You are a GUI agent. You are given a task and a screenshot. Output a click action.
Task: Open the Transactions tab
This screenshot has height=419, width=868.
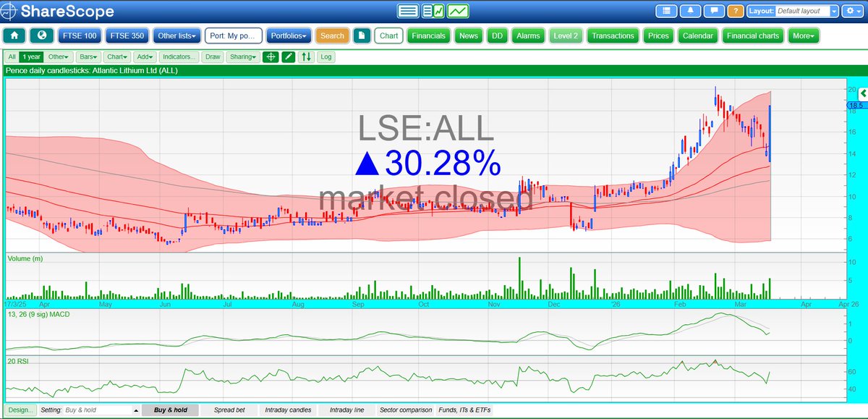613,35
